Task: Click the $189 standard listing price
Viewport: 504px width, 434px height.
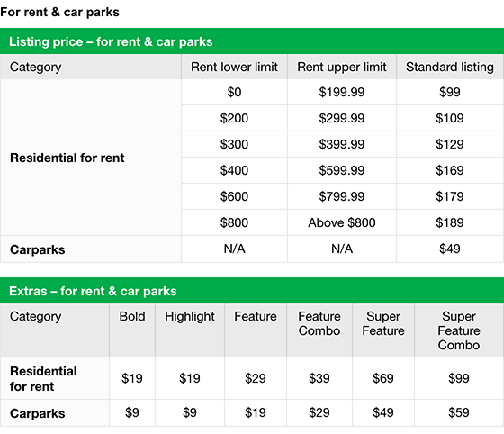Action: point(450,222)
